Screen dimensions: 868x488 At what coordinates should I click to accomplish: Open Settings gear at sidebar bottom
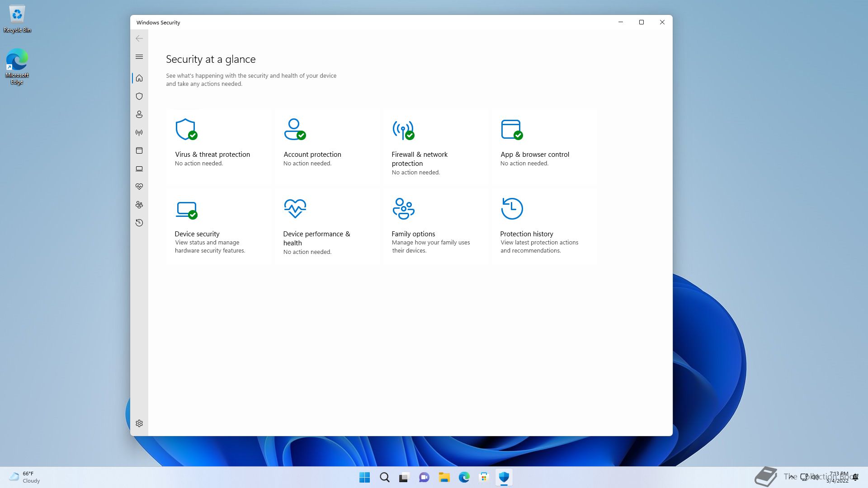(139, 423)
